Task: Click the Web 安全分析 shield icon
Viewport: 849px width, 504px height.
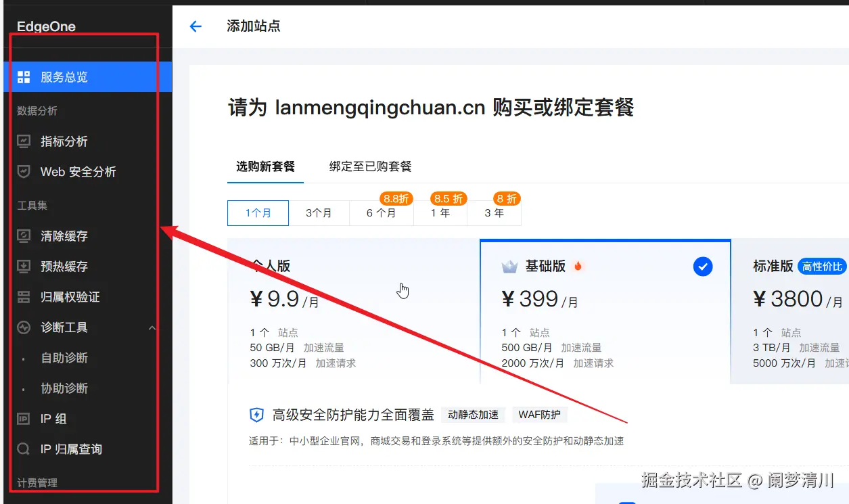Action: click(24, 172)
